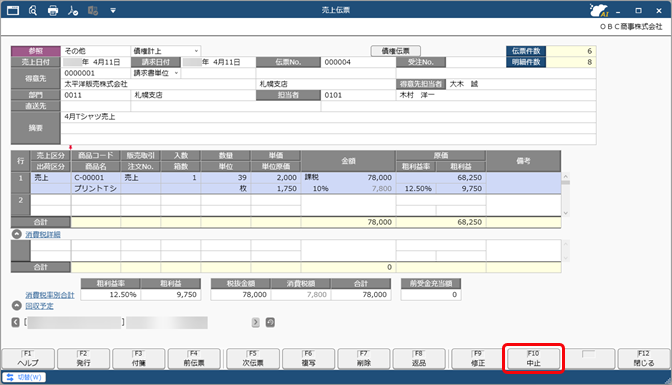The width and height of the screenshot is (672, 385).
Task: Open the toolbar overflow down-arrow
Action: [113, 10]
